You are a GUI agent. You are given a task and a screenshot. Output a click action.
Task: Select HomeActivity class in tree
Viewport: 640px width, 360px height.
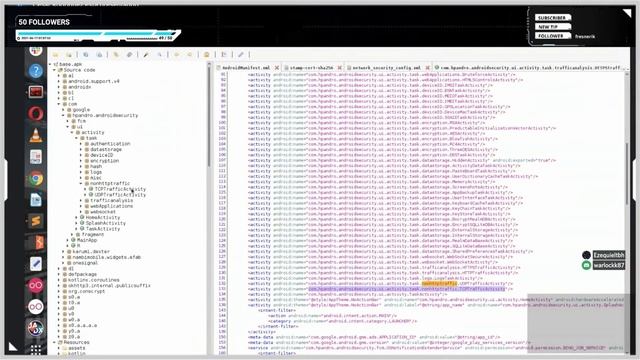103,218
